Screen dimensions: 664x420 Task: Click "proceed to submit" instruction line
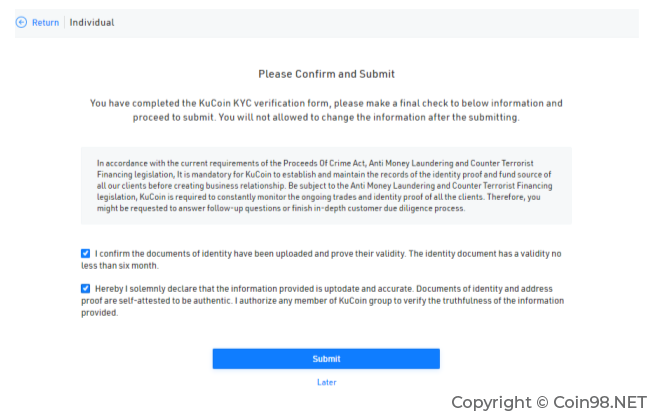326,117
